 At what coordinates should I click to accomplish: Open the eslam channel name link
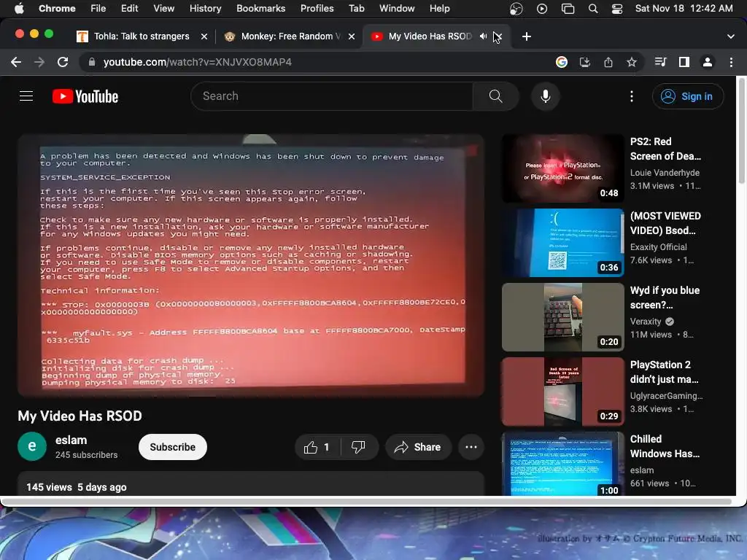pos(71,440)
